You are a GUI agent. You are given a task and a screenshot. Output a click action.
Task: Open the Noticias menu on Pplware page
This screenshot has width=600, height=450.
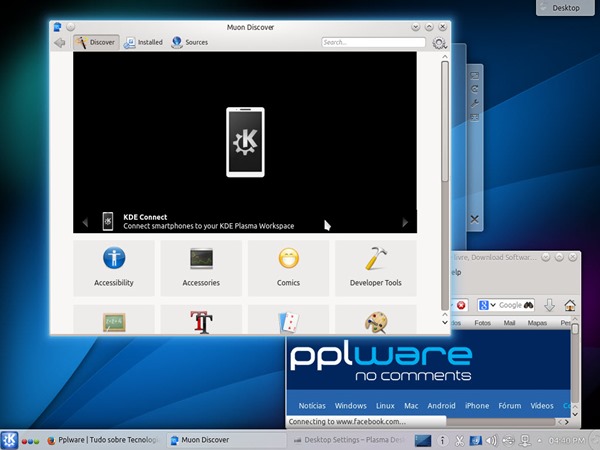[312, 406]
